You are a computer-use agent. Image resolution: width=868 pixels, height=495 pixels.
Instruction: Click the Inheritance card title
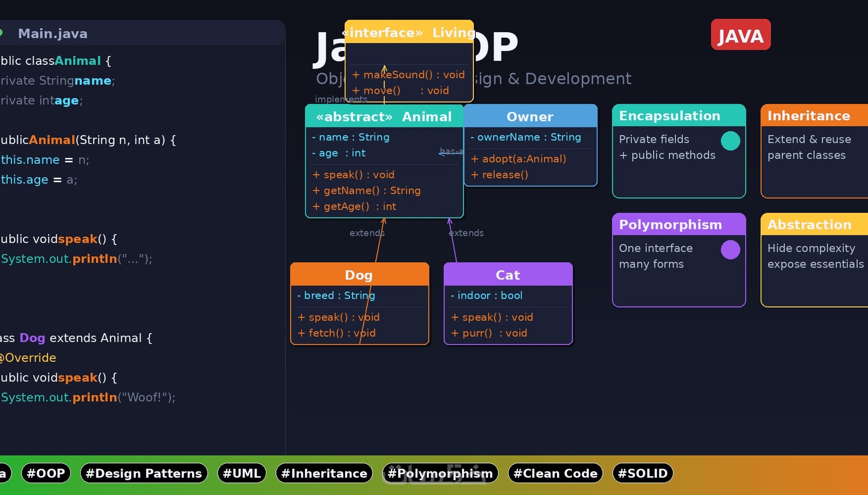pyautogui.click(x=809, y=116)
